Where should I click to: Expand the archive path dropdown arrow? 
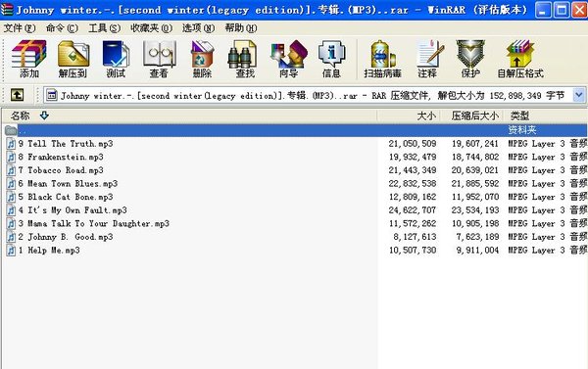578,95
